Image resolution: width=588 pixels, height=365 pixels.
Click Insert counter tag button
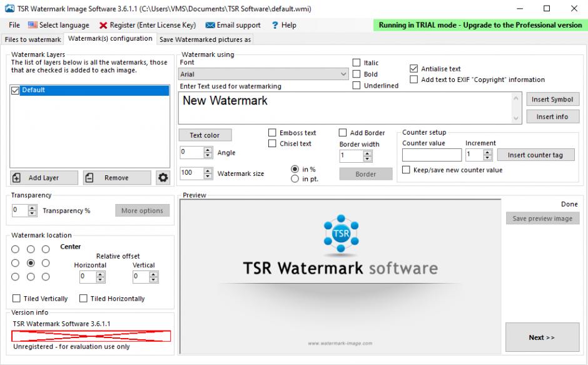(535, 155)
